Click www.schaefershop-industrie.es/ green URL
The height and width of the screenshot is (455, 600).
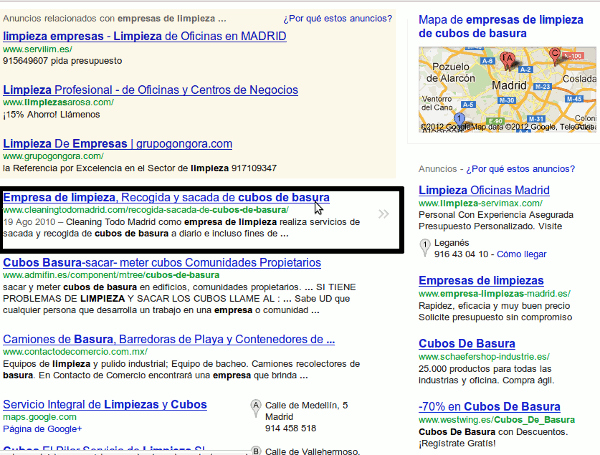coord(484,357)
